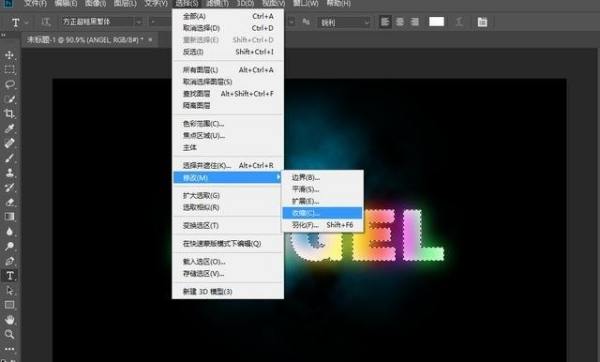This screenshot has height=362, width=600.
Task: Choose 收缩(C)... in Modify submenu
Action: coord(322,213)
